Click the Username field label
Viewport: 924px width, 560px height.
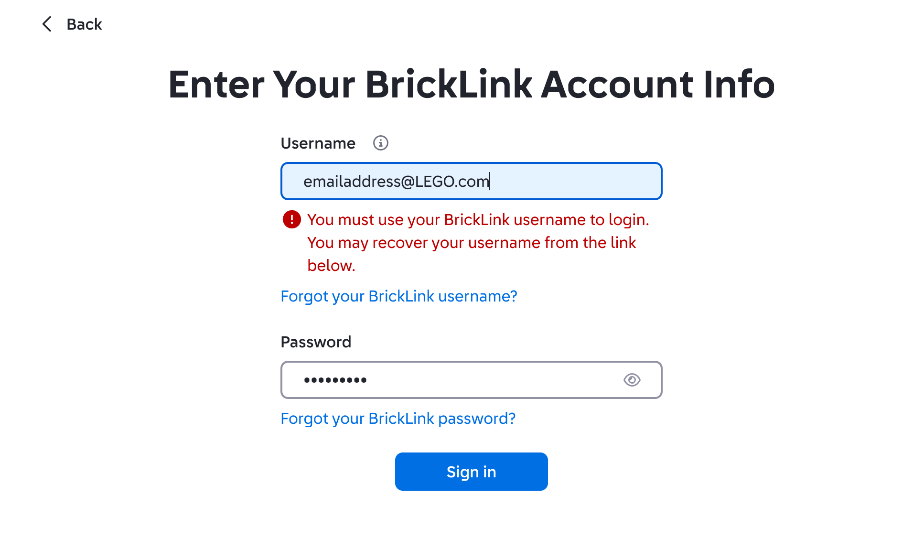[318, 143]
